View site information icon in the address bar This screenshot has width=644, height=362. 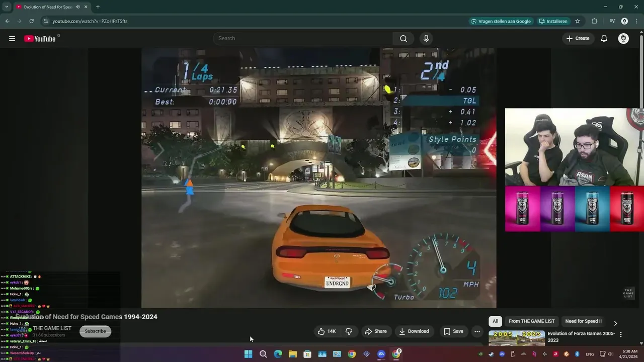coord(46,21)
